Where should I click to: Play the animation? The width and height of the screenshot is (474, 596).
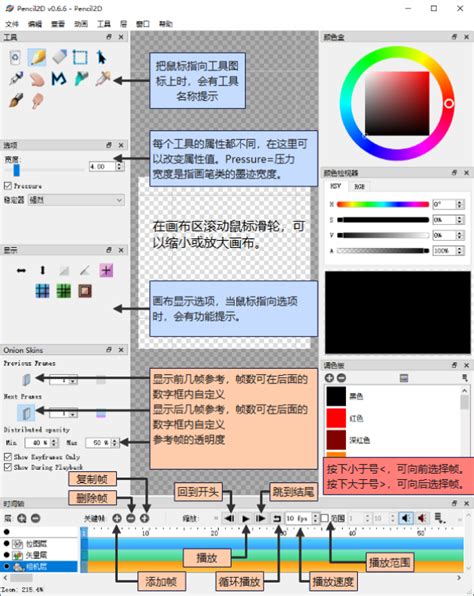click(x=246, y=518)
